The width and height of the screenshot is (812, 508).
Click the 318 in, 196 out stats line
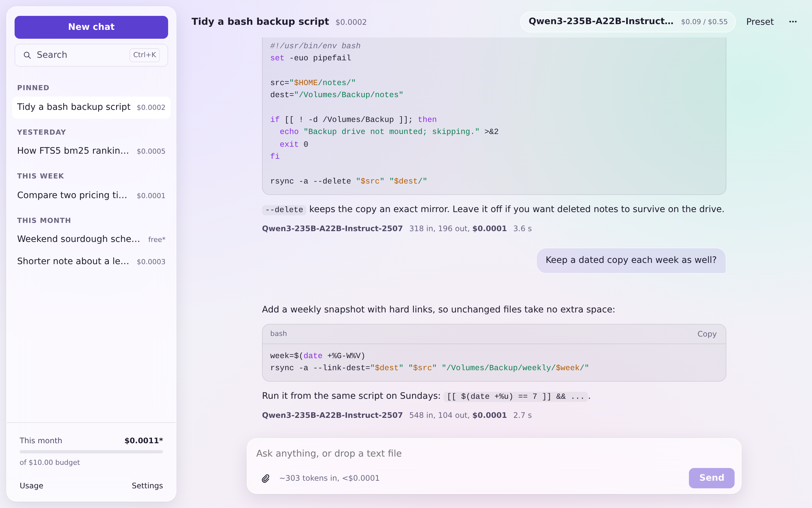396,229
